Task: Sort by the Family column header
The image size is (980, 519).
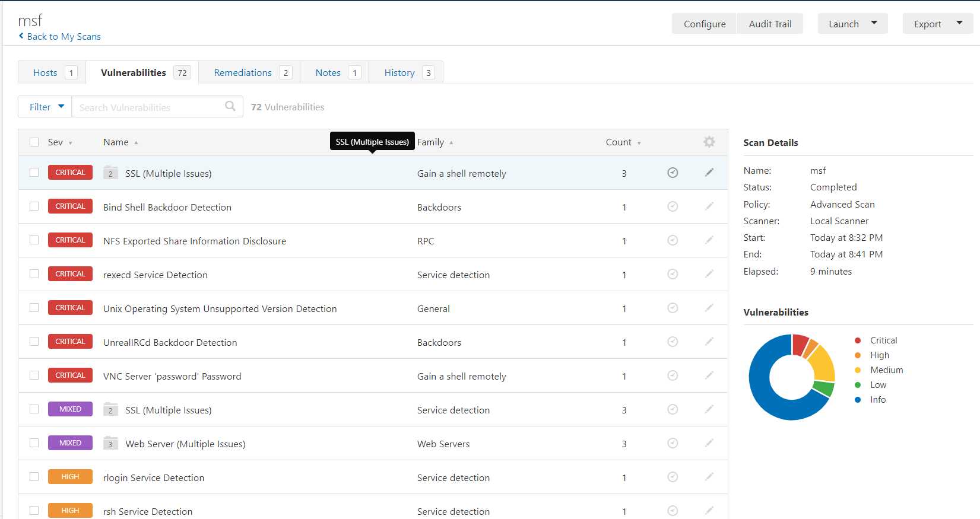Action: (x=435, y=142)
